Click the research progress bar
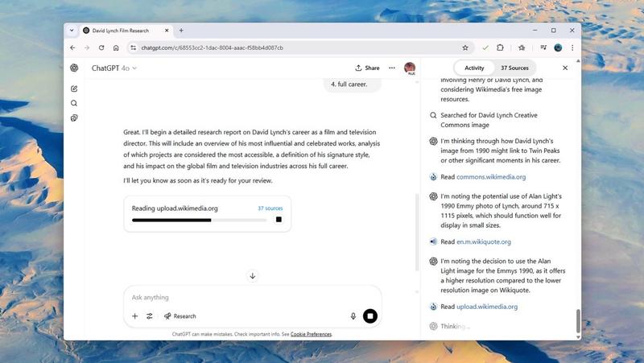The width and height of the screenshot is (644, 363). pos(199,220)
